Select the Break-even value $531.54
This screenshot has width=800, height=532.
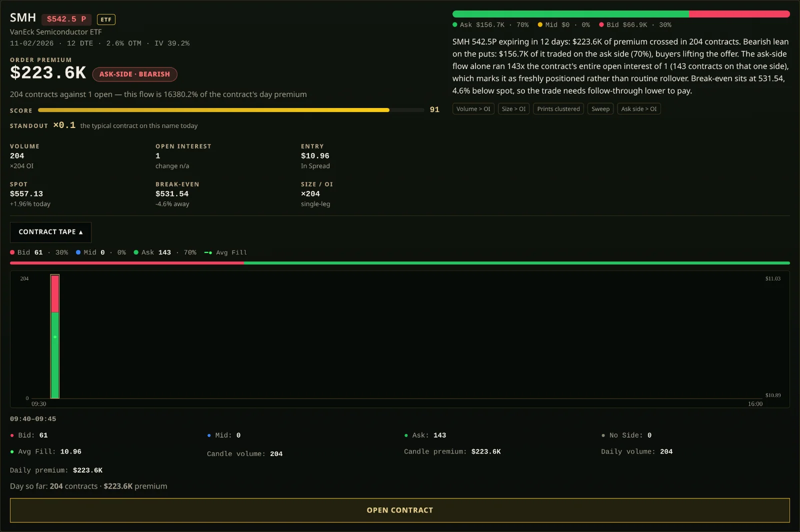coord(172,194)
